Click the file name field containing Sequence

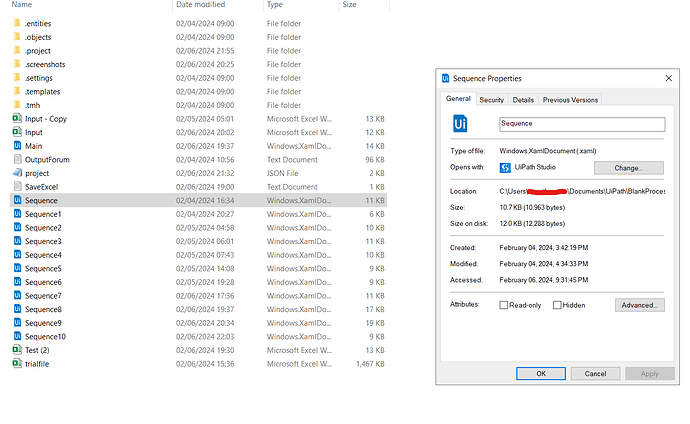click(x=582, y=124)
